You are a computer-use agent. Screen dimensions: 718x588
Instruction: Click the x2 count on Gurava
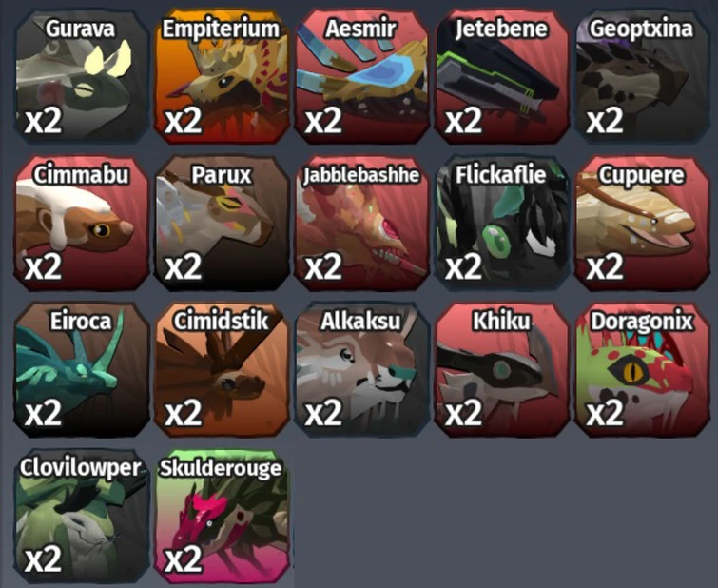pyautogui.click(x=43, y=120)
